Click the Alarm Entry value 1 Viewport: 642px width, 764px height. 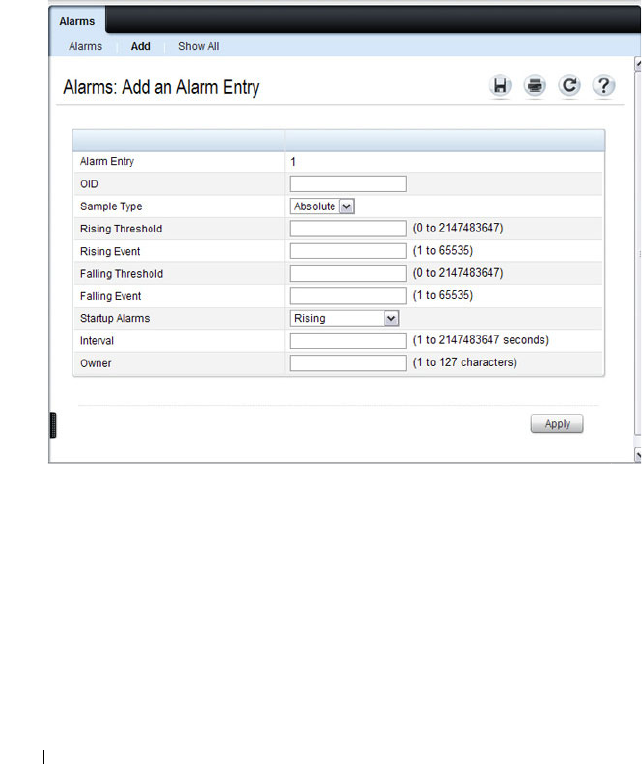click(x=293, y=162)
